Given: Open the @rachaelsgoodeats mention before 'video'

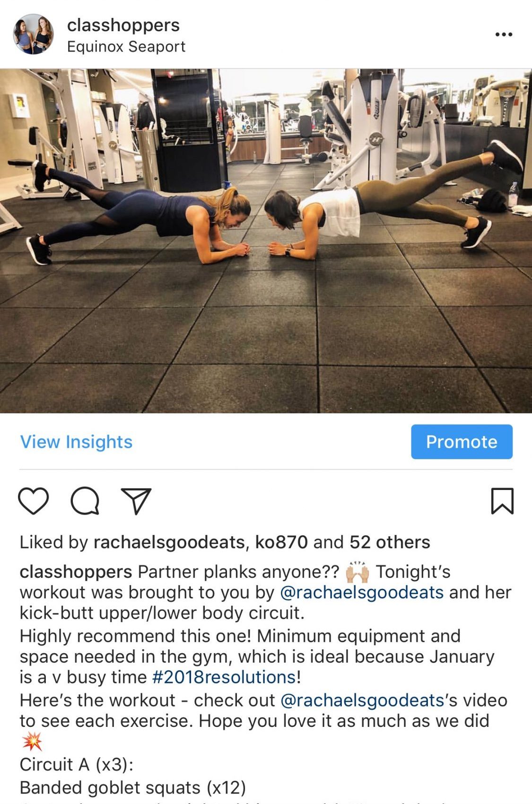Looking at the screenshot, I should [x=362, y=700].
